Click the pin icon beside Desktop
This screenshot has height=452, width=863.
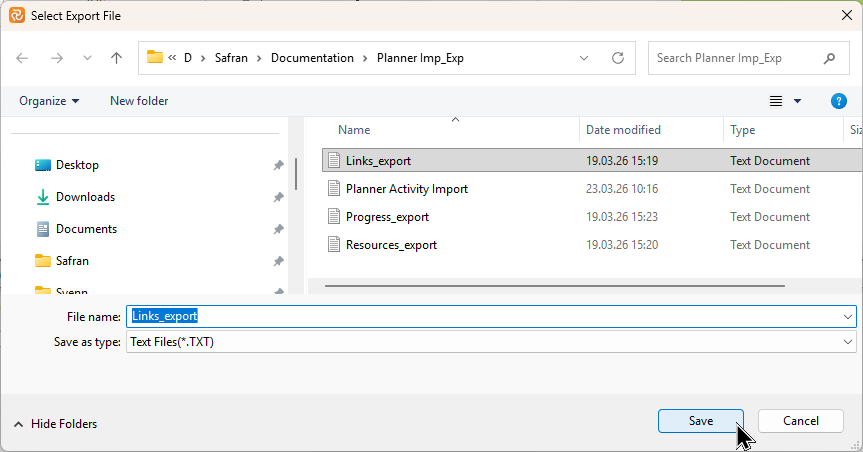point(278,165)
